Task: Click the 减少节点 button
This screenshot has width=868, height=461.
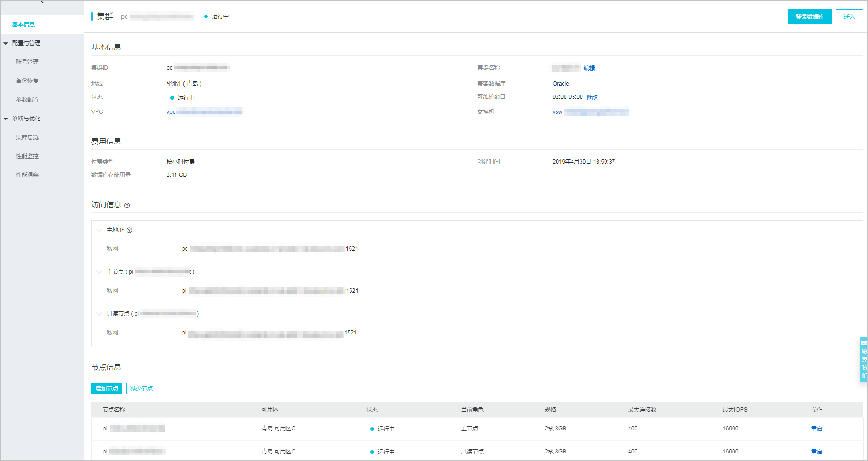Action: (142, 389)
